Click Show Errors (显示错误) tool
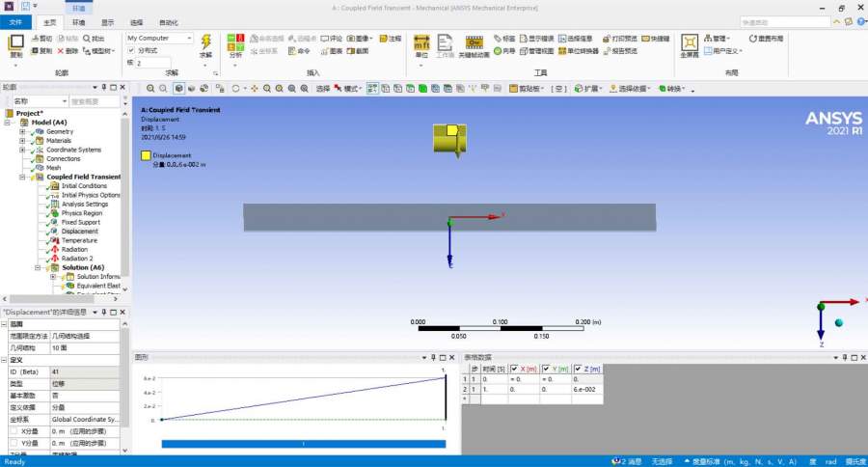Image resolution: width=868 pixels, height=467 pixels. tap(537, 39)
